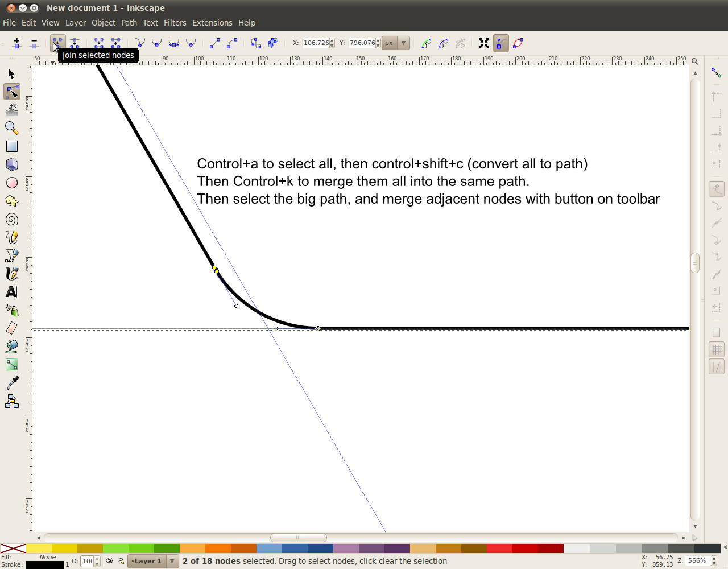Select the Spiral tool

tap(11, 219)
